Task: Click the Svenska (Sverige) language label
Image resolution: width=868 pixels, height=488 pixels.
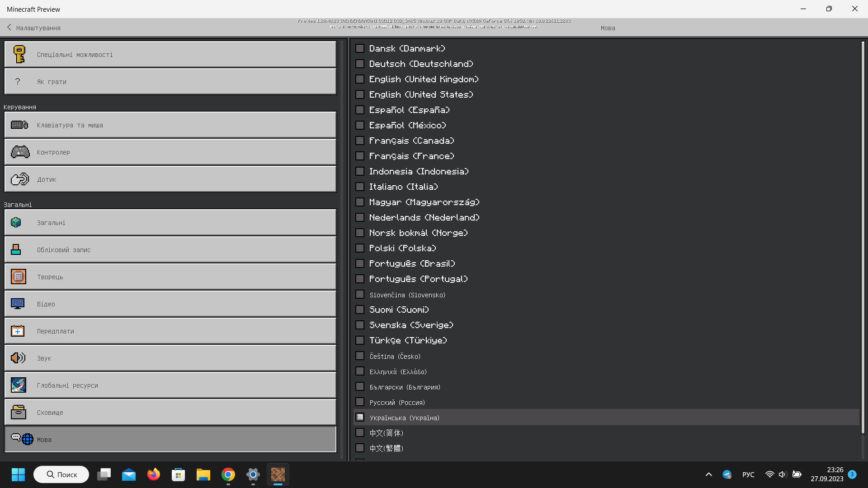Action: click(x=411, y=325)
